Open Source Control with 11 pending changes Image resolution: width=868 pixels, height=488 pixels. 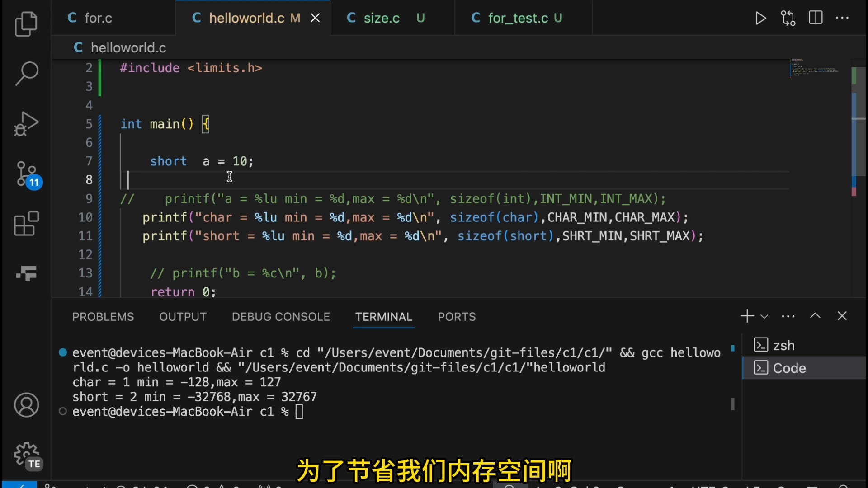27,174
